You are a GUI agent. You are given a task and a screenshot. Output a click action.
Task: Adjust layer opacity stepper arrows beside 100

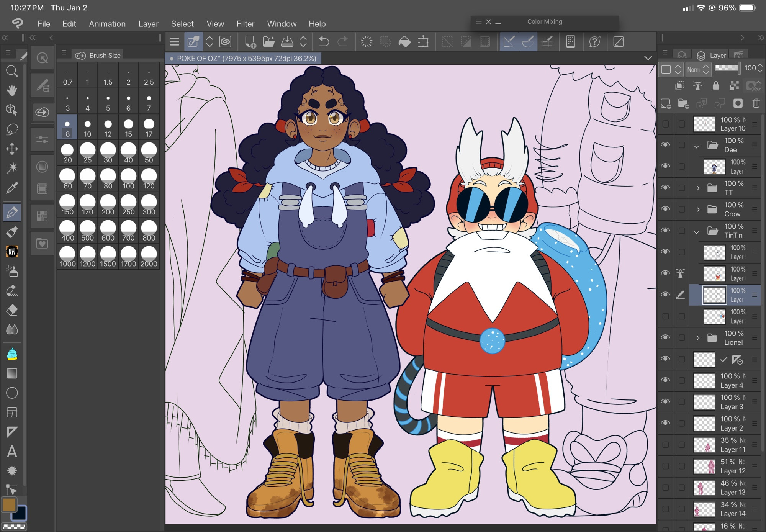760,69
